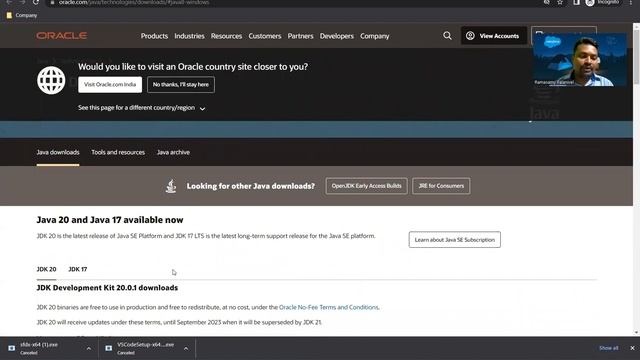Click the "Looking for other Java downloads?" text
This screenshot has height=360, width=640.
click(251, 186)
